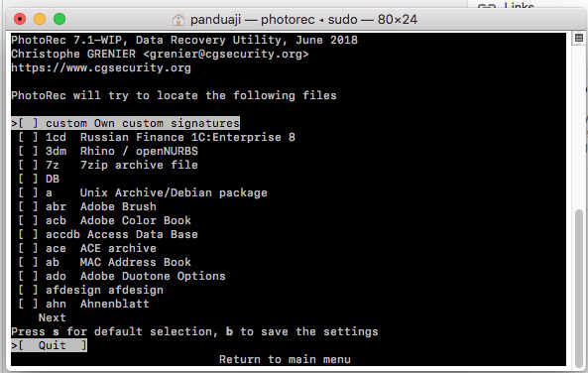Screen dimensions: 588x373
Task: Click the terminal split pane icon
Action: click(x=579, y=39)
